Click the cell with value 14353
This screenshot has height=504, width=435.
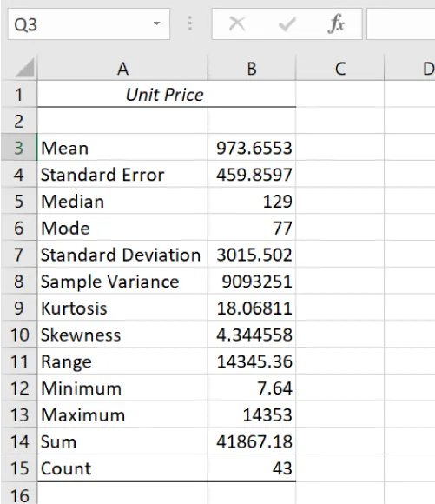(252, 414)
